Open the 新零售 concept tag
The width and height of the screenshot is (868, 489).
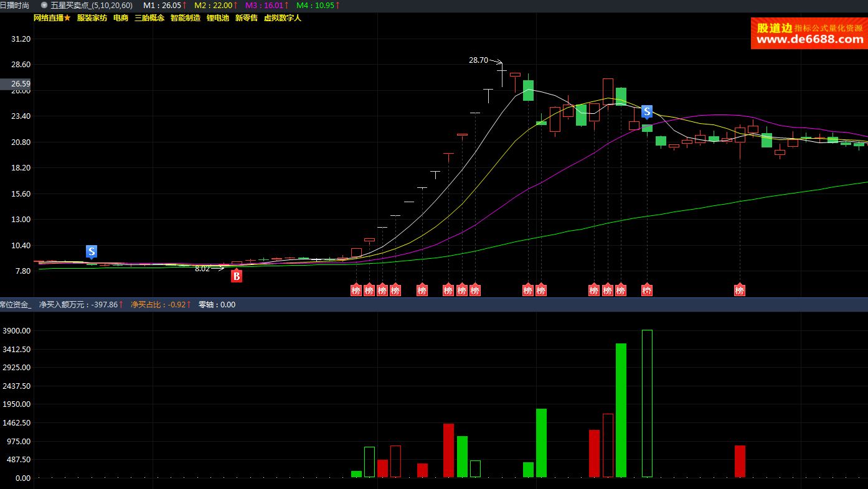pos(247,18)
